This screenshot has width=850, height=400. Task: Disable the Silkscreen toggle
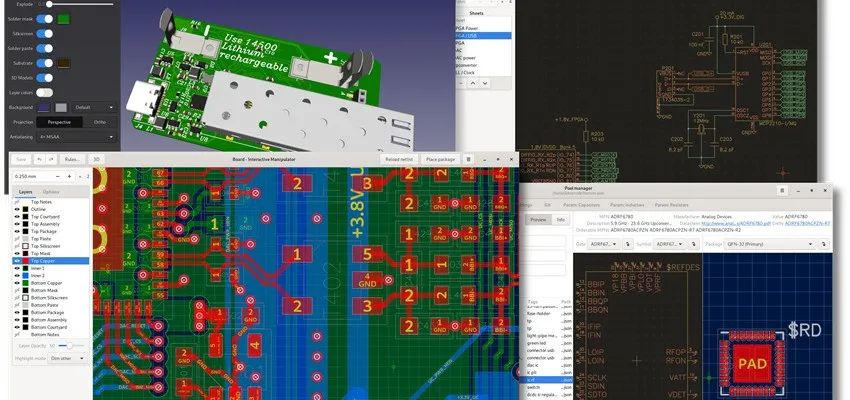click(x=43, y=33)
